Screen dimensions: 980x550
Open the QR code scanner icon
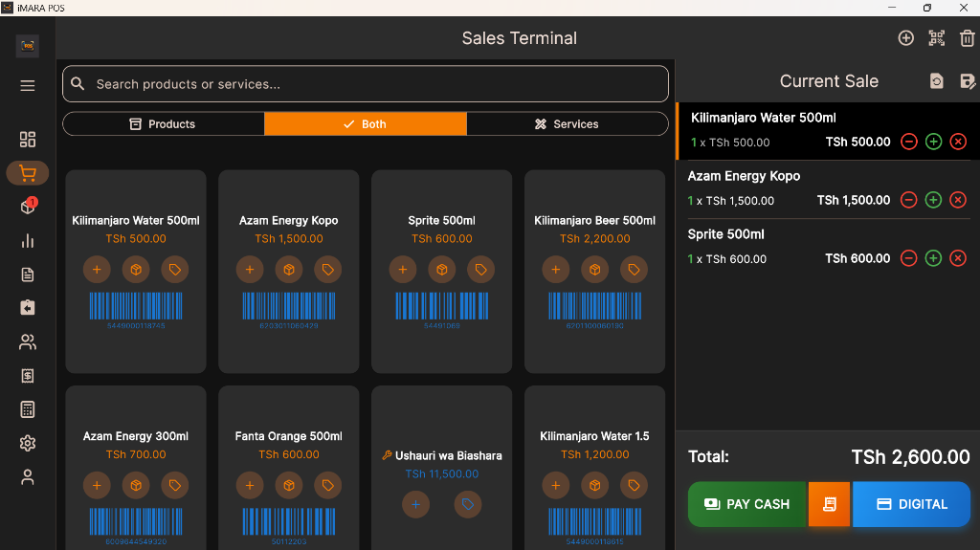coord(936,38)
